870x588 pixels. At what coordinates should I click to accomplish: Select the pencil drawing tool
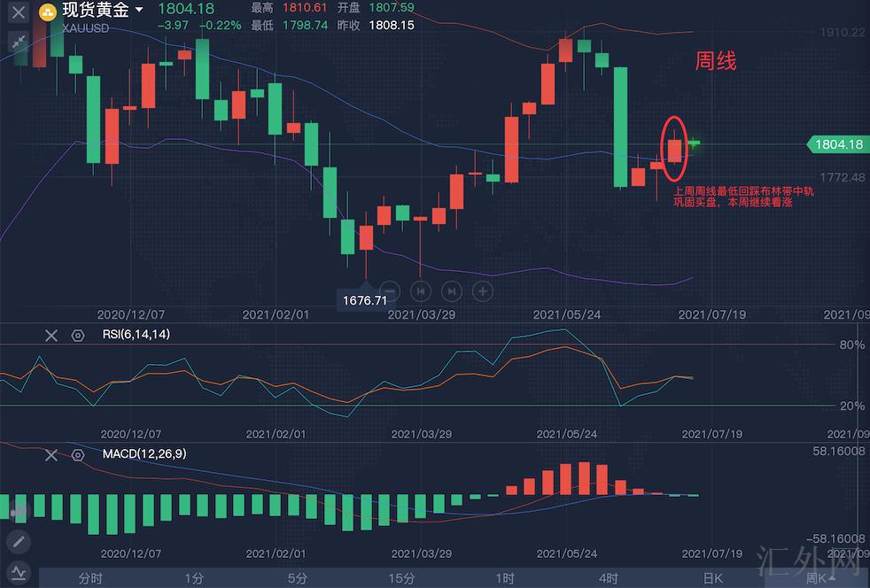point(18,541)
